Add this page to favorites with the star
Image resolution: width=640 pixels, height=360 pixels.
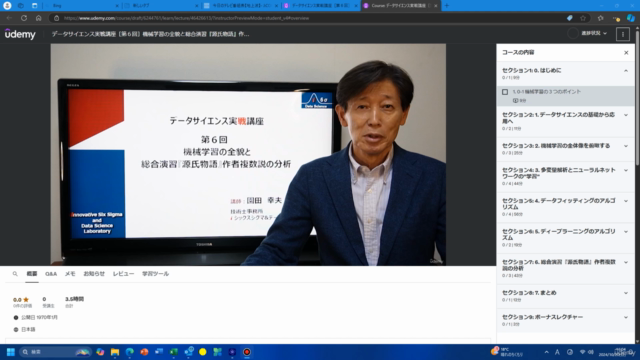[583, 18]
